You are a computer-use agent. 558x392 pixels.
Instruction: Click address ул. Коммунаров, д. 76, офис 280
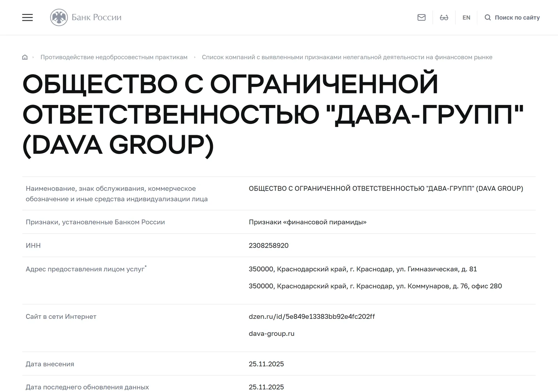[375, 286]
